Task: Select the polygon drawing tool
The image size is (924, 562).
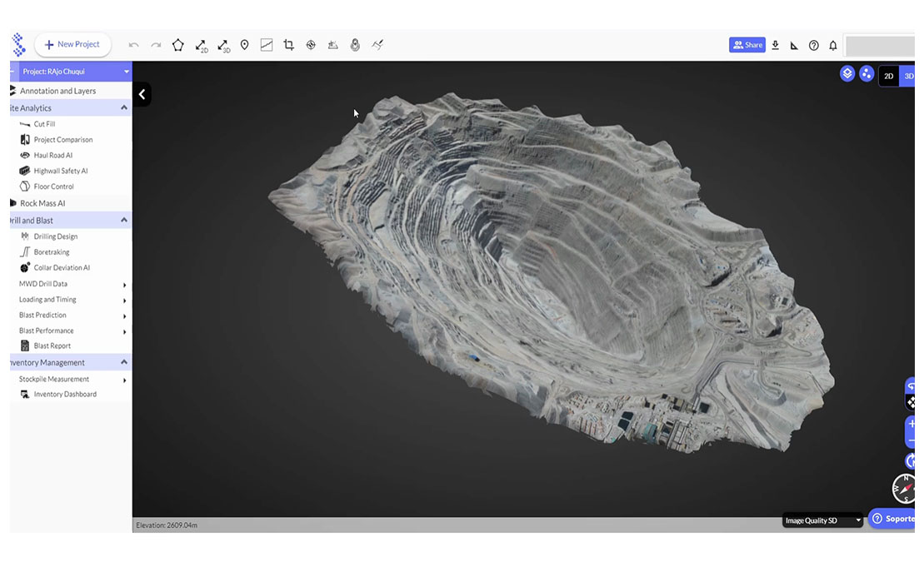Action: point(177,45)
